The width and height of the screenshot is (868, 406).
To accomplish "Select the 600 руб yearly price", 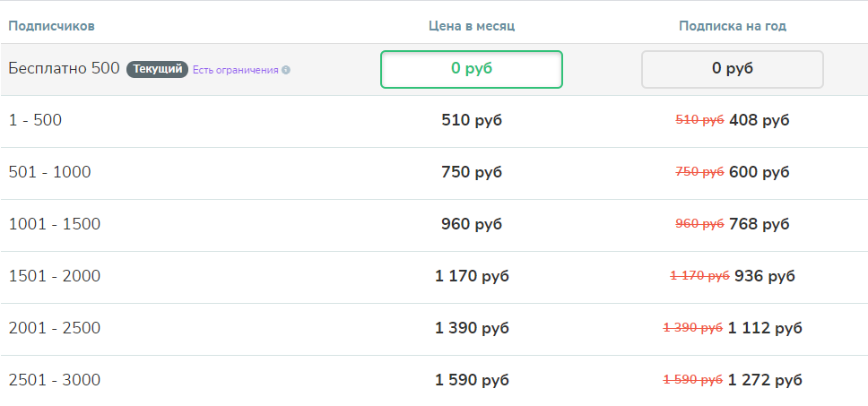I will 759,172.
